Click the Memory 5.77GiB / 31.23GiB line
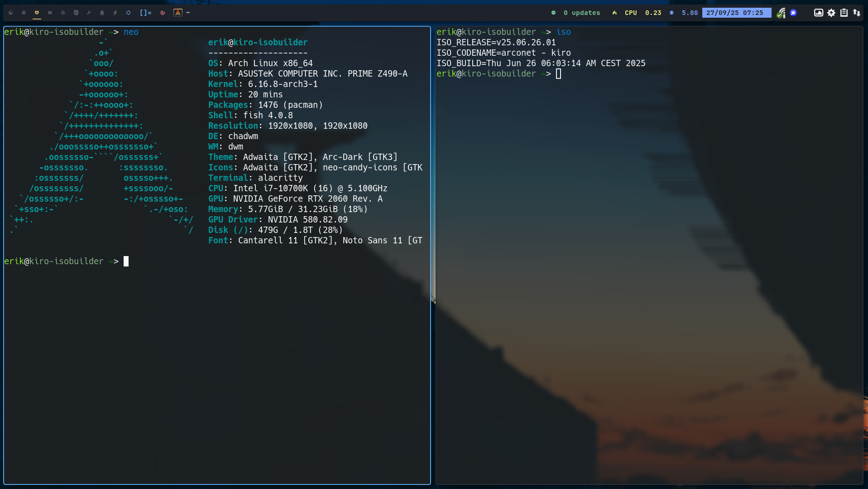 [x=288, y=209]
